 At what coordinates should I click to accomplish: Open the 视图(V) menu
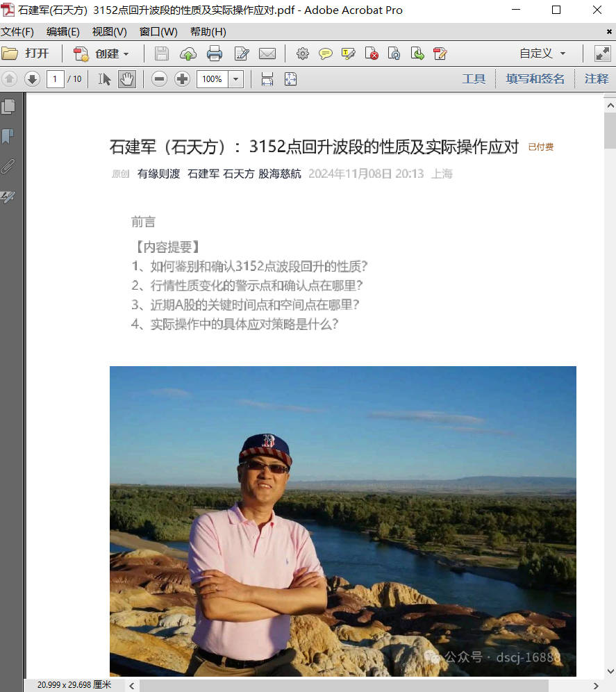[x=110, y=32]
